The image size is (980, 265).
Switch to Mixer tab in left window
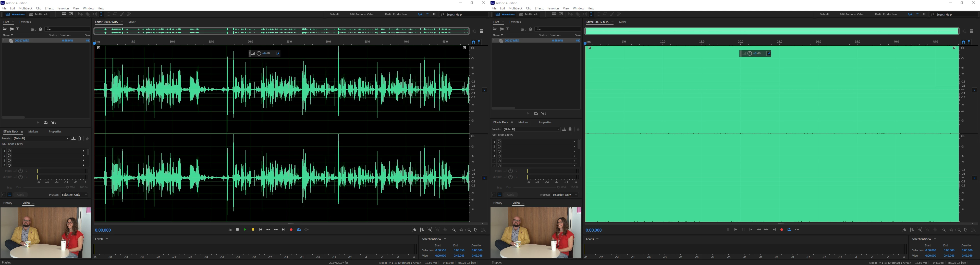pyautogui.click(x=132, y=22)
